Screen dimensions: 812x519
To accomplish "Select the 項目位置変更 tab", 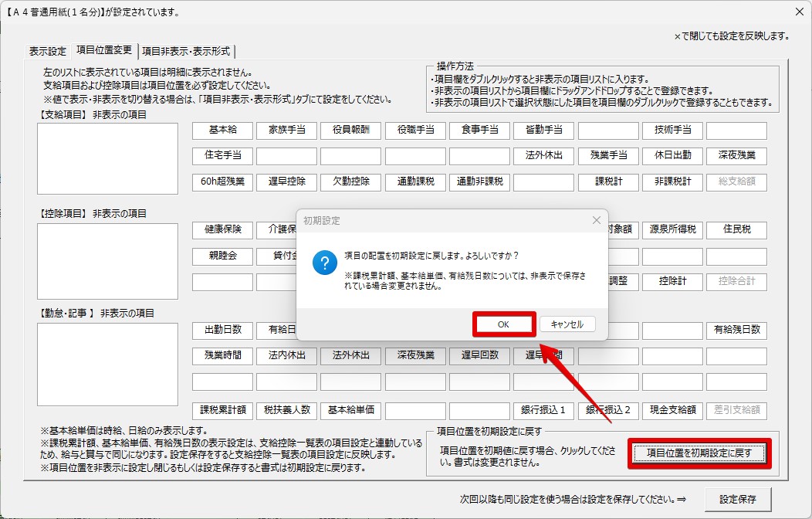I will click(x=104, y=52).
